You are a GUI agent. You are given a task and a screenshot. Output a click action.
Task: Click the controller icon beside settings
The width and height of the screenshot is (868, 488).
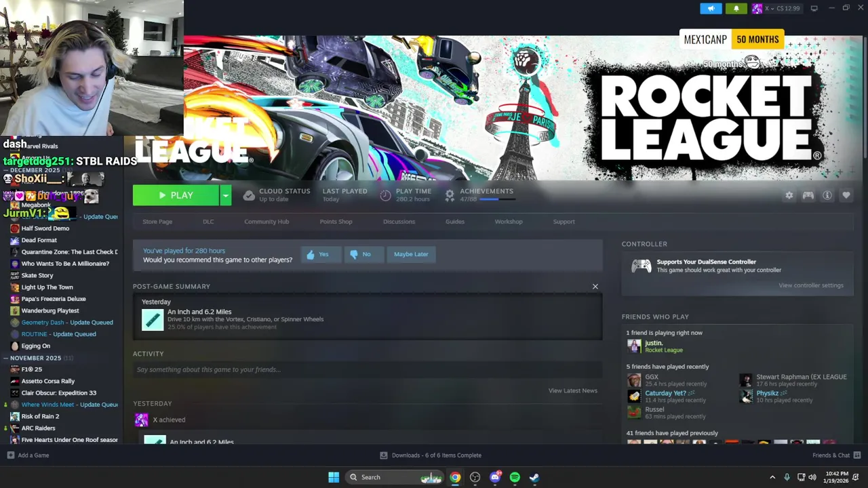808,195
